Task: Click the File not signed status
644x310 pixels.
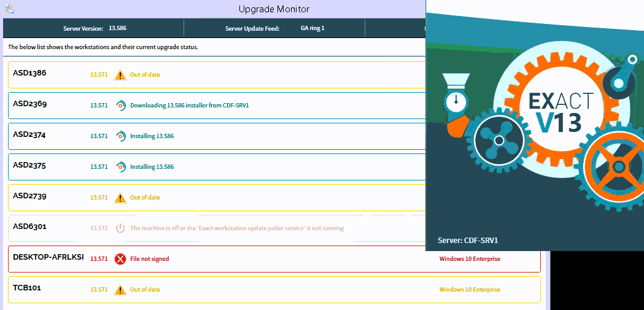Action: tap(150, 259)
